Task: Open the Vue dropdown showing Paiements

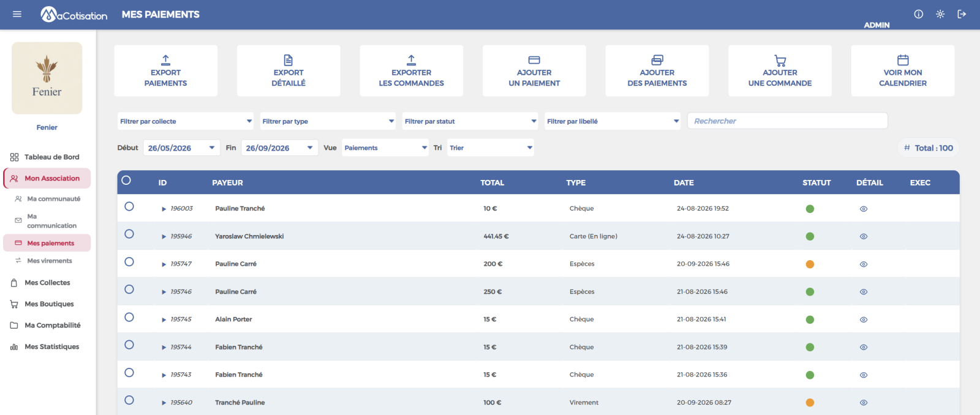Action: pyautogui.click(x=385, y=148)
